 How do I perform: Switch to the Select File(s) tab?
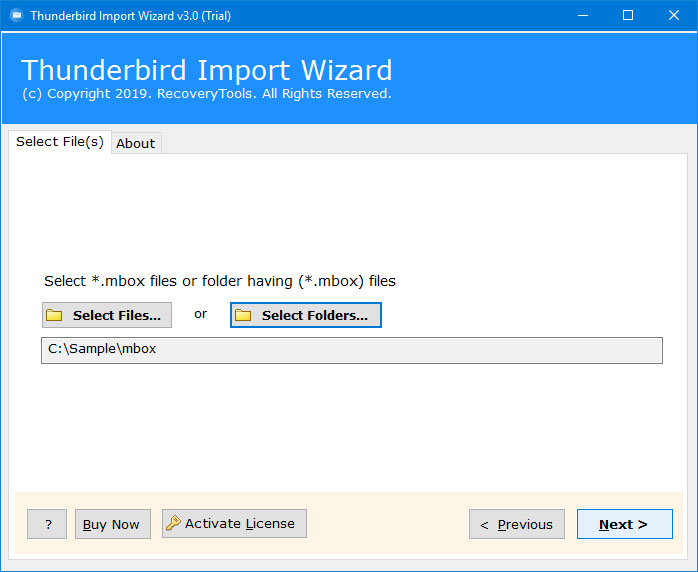60,142
